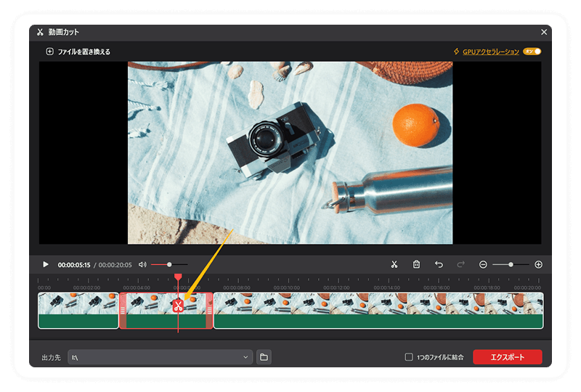The height and width of the screenshot is (392, 581).
Task: Click the red playhead handle on the ruler
Action: [178, 277]
